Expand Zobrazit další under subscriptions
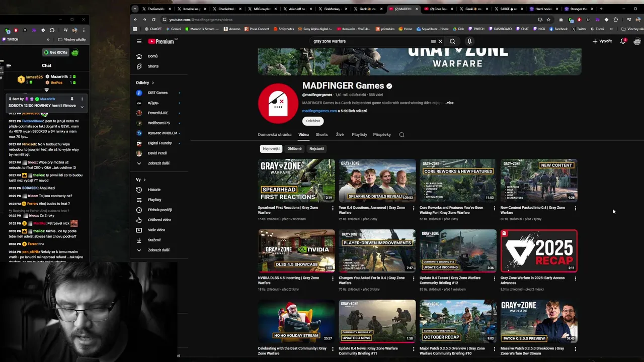Image resolution: width=644 pixels, height=362 pixels. click(x=158, y=163)
